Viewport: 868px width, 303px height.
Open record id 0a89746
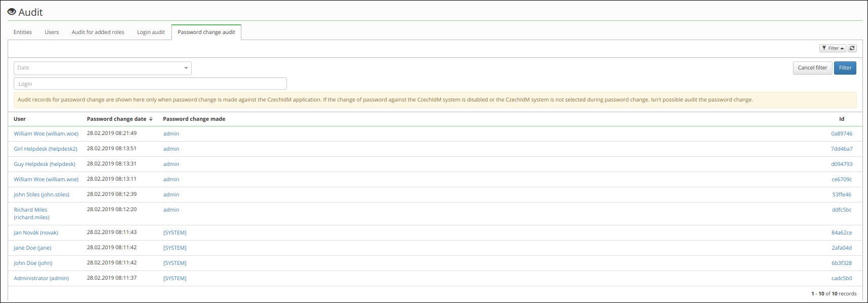coord(842,134)
